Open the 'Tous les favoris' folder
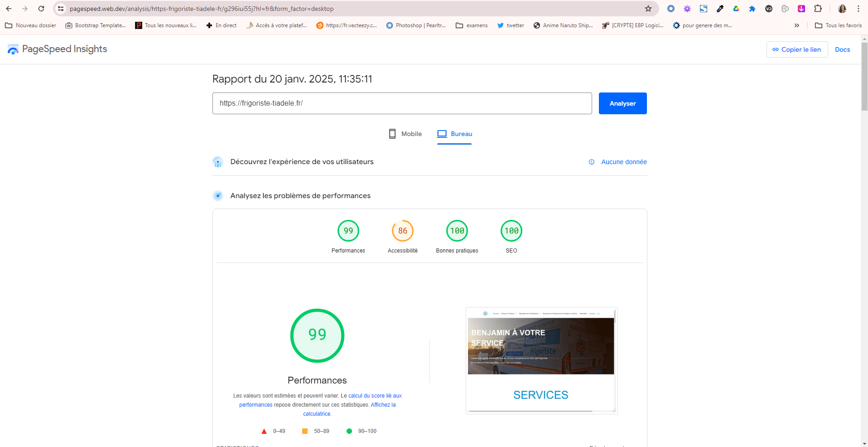The width and height of the screenshot is (868, 447). coord(838,25)
